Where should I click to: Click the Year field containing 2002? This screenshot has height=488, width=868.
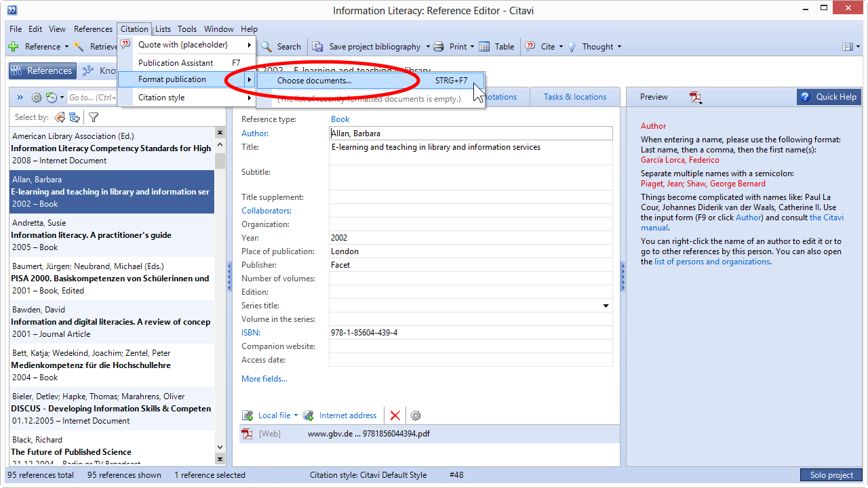point(471,238)
